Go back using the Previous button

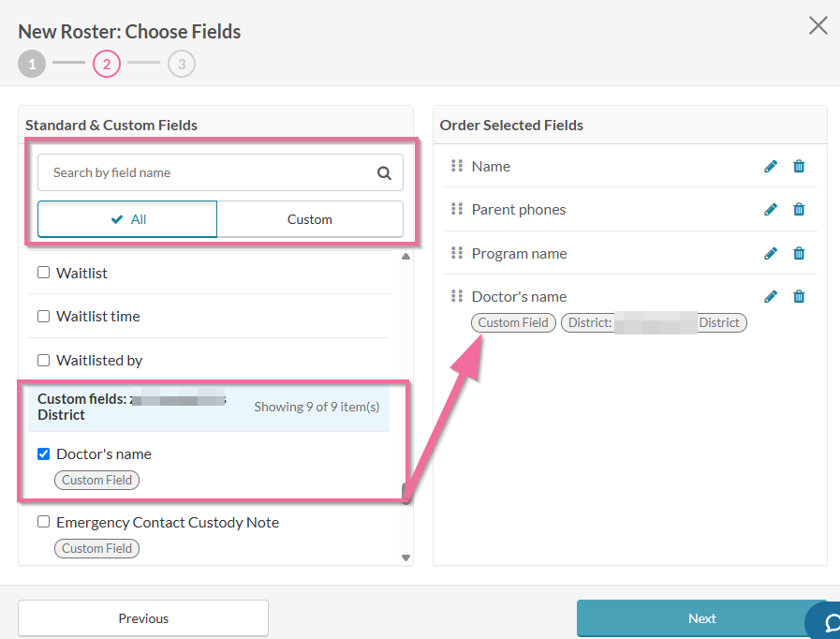[x=143, y=618]
